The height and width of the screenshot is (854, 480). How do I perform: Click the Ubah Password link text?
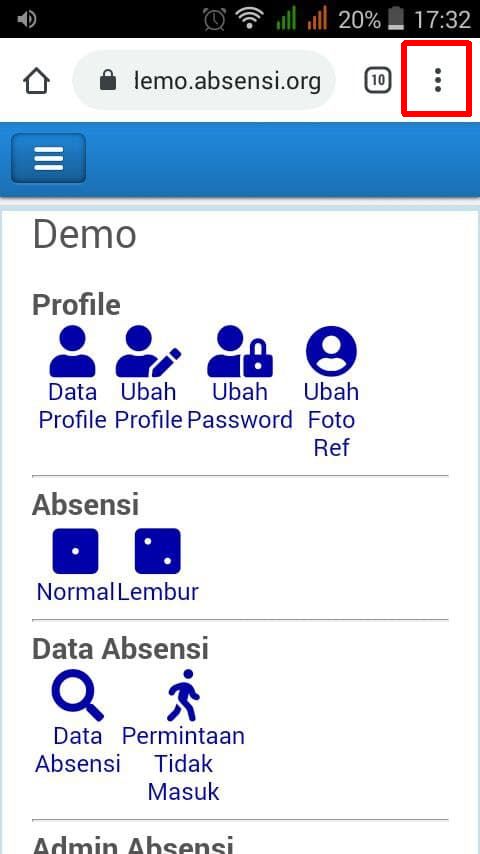pos(240,406)
